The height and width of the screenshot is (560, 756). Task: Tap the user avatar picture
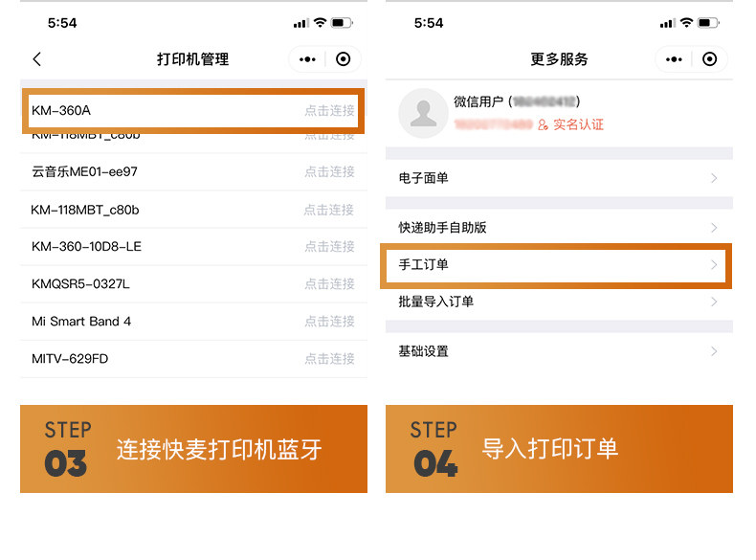423,113
